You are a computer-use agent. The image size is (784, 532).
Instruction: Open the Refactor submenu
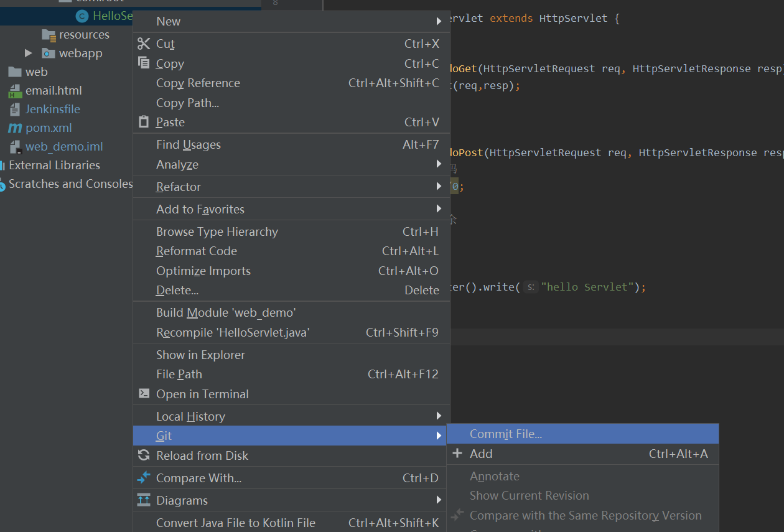291,187
